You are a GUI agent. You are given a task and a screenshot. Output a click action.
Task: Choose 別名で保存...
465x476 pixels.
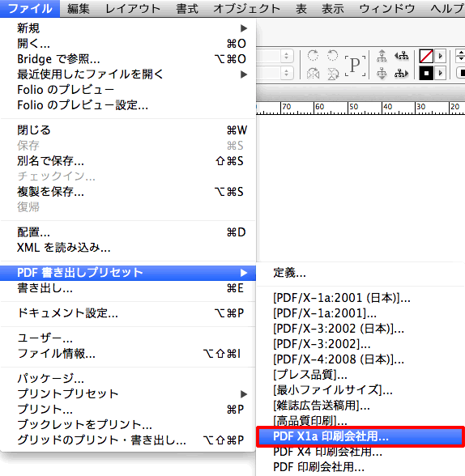(128, 161)
